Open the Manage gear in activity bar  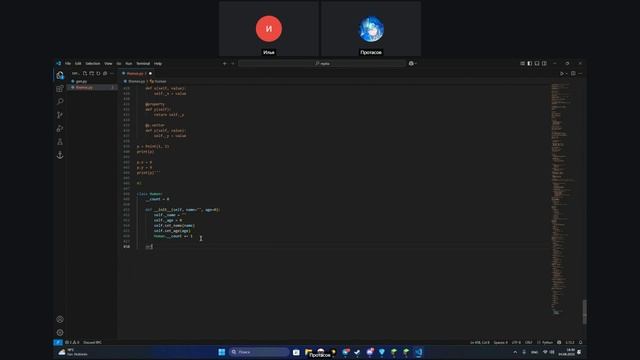(x=60, y=333)
